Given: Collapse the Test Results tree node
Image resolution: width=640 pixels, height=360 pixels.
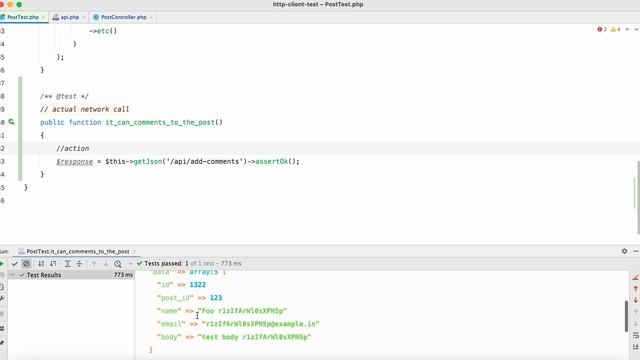Looking at the screenshot, I should pyautogui.click(x=12, y=275).
